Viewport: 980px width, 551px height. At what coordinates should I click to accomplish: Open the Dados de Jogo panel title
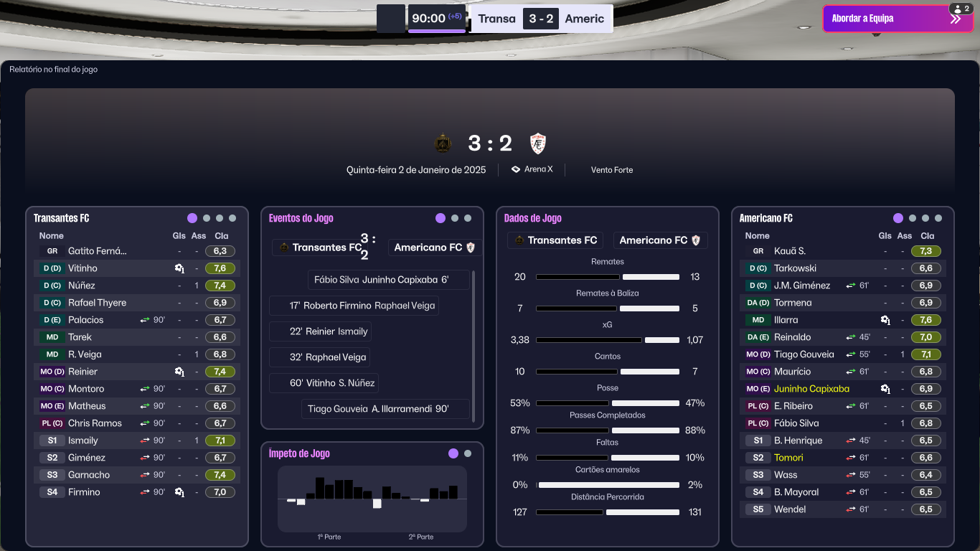tap(532, 218)
